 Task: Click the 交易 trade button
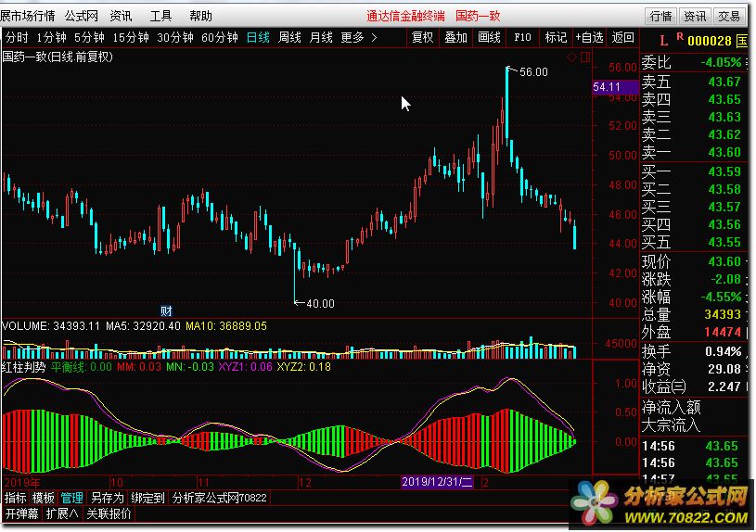click(x=730, y=16)
